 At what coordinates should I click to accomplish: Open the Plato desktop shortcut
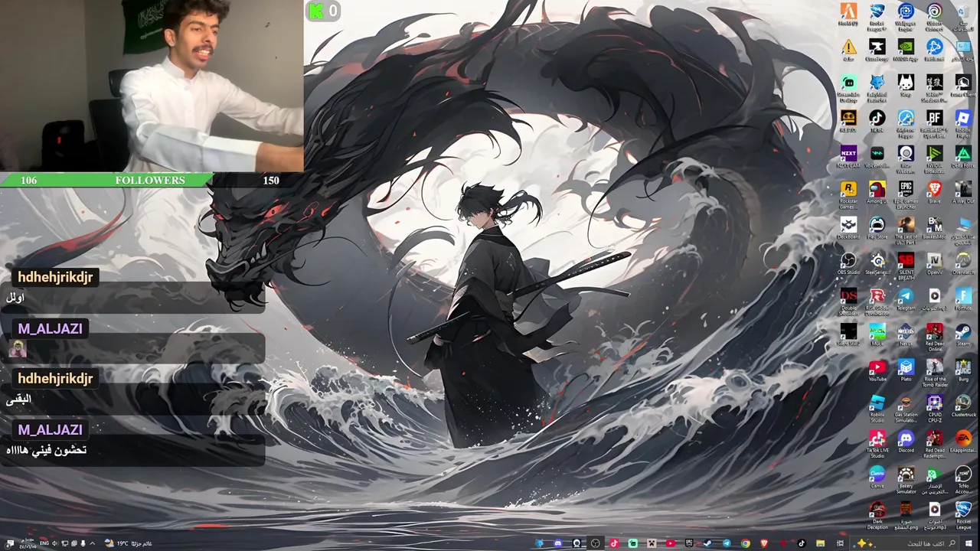(x=906, y=370)
